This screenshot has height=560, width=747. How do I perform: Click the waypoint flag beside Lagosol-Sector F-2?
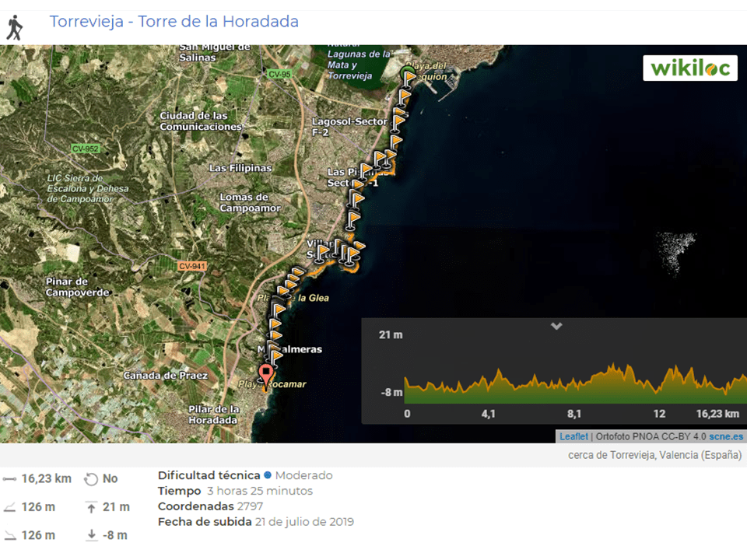[398, 119]
